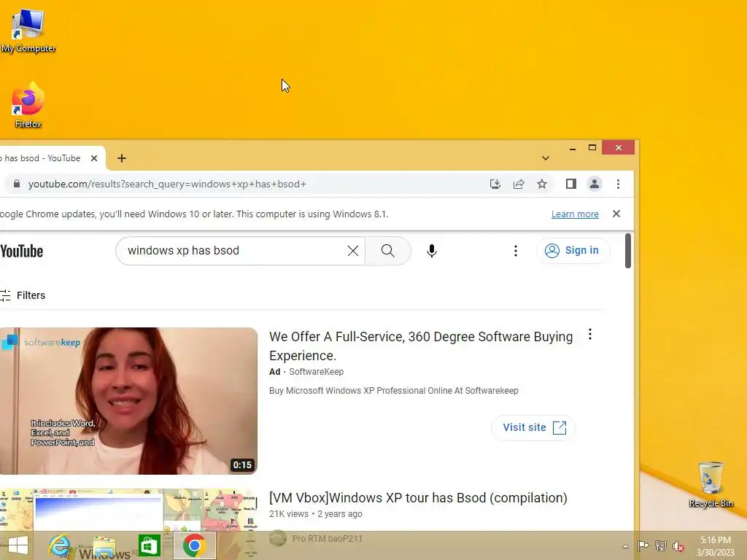
Task: Open the Recycle Bin on desktop
Action: [x=711, y=485]
